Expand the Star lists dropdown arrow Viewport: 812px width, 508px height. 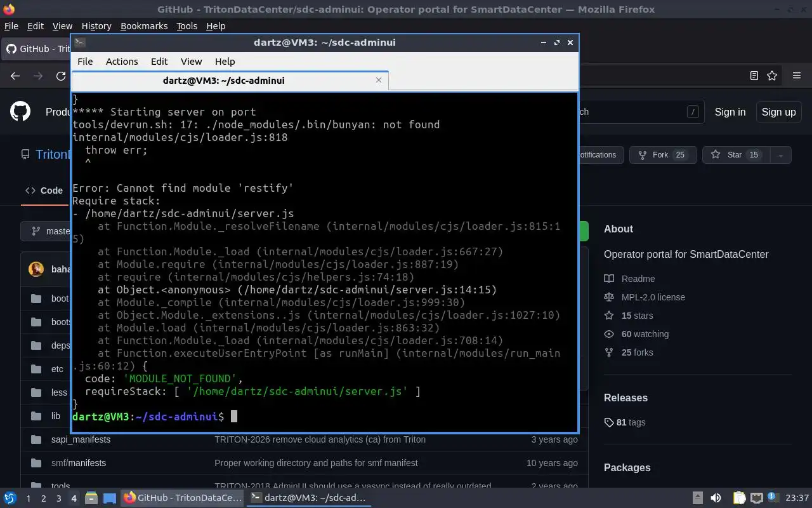(780, 155)
